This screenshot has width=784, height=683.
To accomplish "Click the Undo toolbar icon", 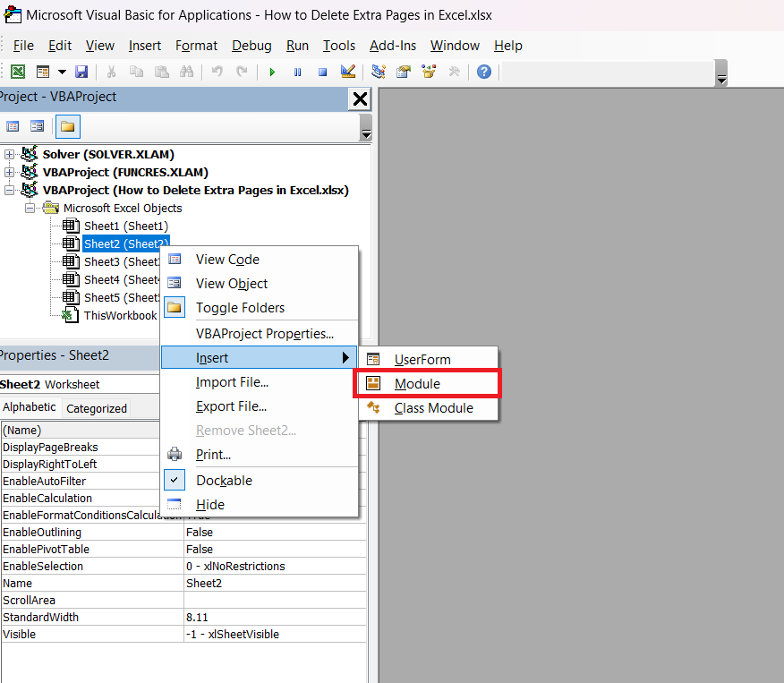I will coord(217,72).
